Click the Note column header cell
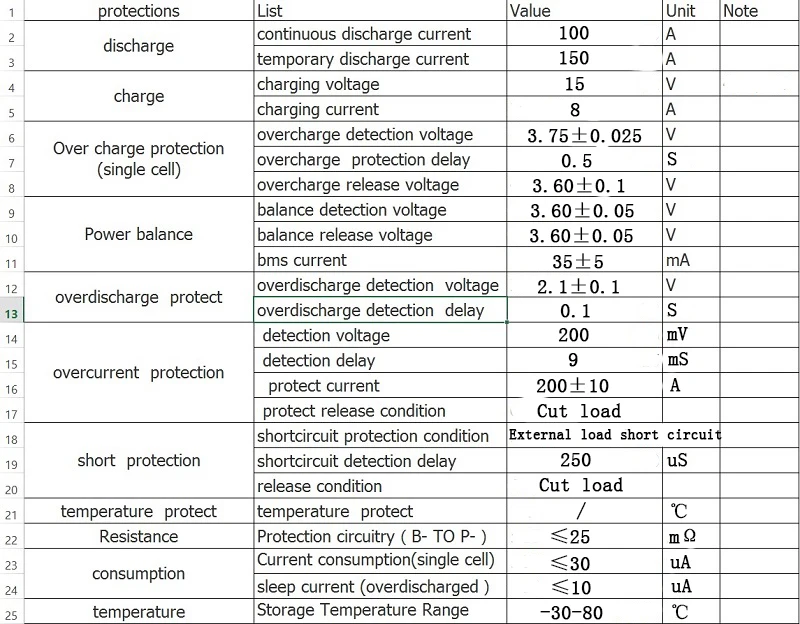 (760, 11)
